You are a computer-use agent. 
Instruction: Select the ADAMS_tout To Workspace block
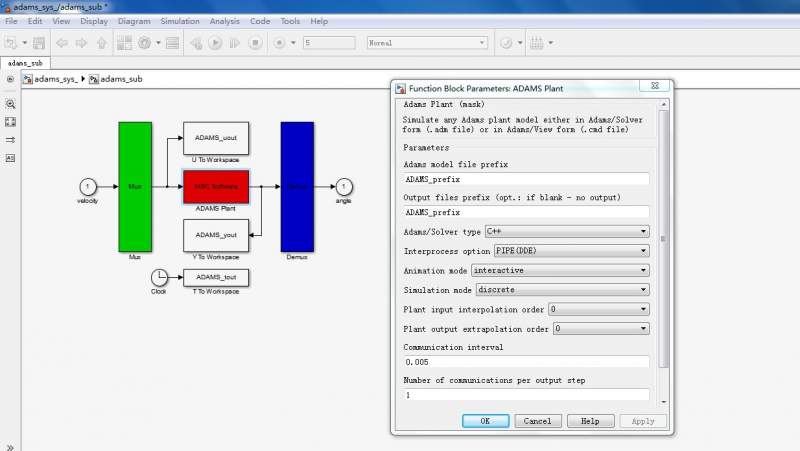216,278
